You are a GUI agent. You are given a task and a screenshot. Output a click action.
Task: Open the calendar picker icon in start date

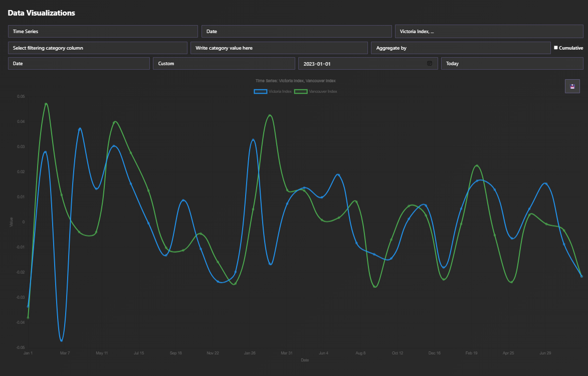[429, 64]
